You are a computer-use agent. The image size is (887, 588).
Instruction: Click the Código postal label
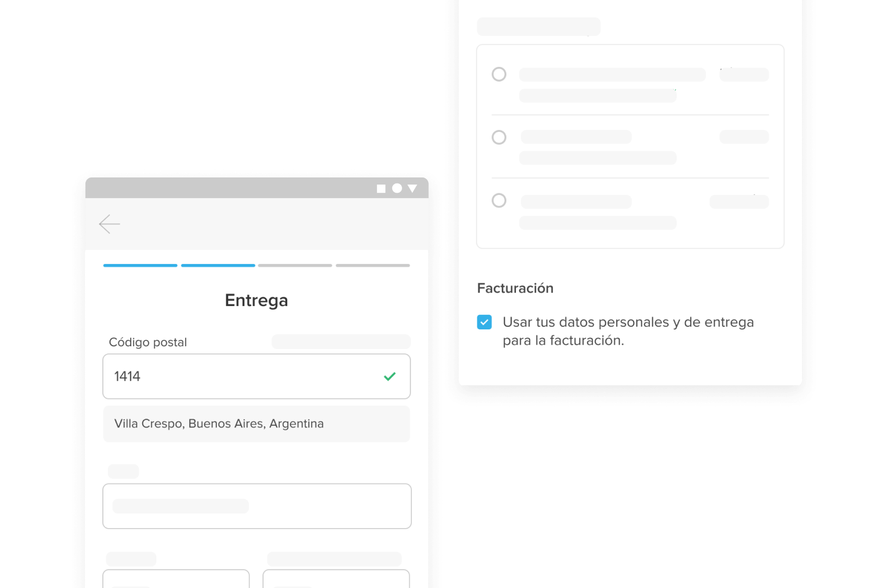click(148, 342)
